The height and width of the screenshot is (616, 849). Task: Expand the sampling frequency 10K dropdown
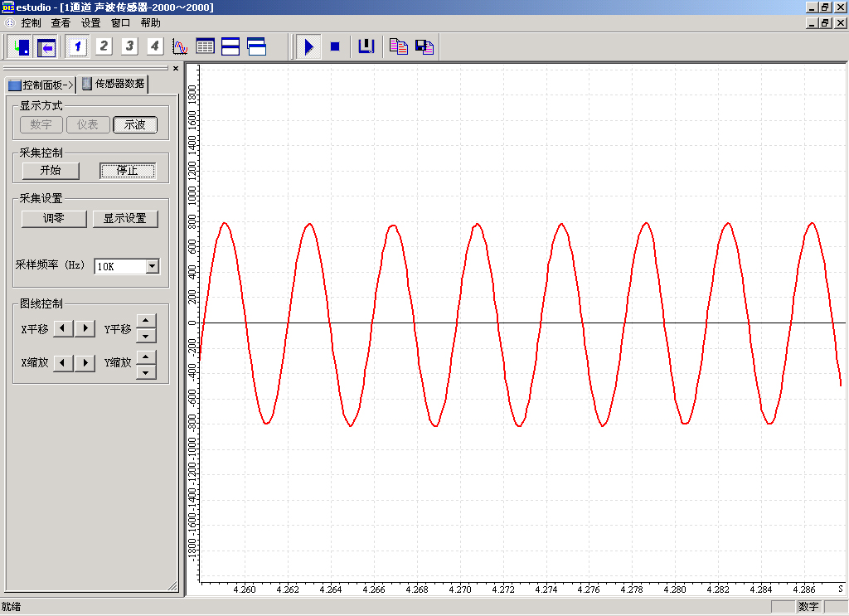pos(152,266)
